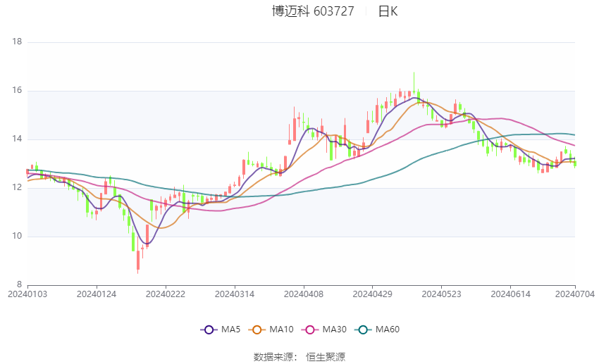Click the 18 price axis label
This screenshot has height=364, width=599.
pyautogui.click(x=18, y=42)
